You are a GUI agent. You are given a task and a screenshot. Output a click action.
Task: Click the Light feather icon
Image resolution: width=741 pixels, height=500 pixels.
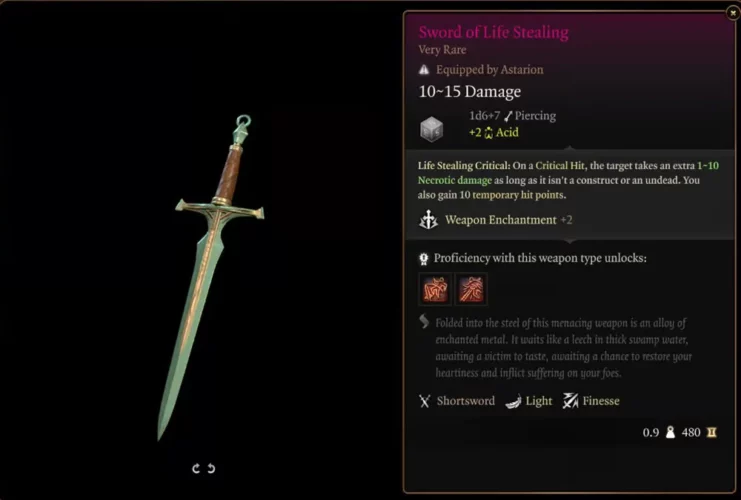click(x=513, y=401)
